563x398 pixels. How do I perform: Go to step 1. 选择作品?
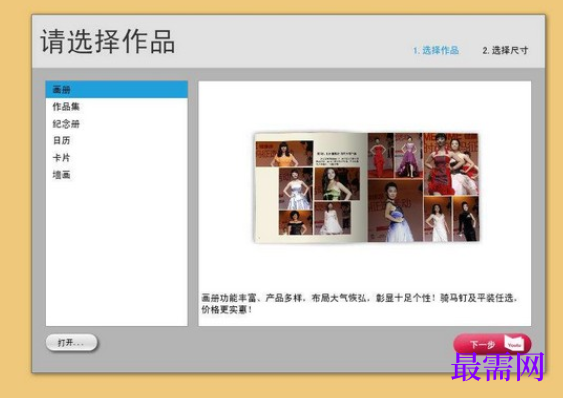click(x=436, y=50)
